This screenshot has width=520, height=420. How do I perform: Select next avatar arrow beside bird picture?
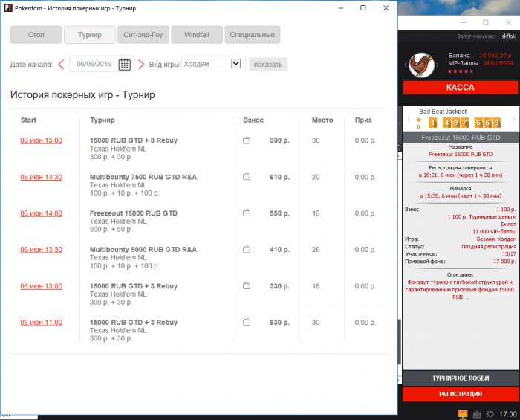coord(438,65)
